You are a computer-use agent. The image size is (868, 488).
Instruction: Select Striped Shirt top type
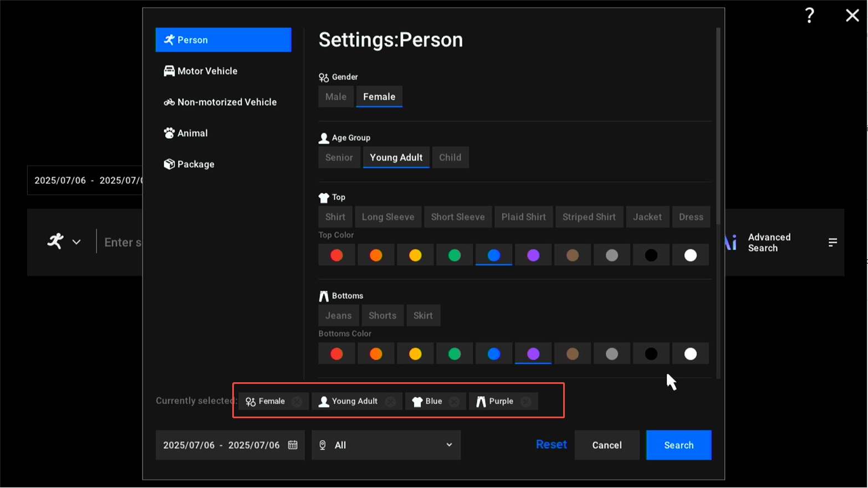(x=589, y=217)
